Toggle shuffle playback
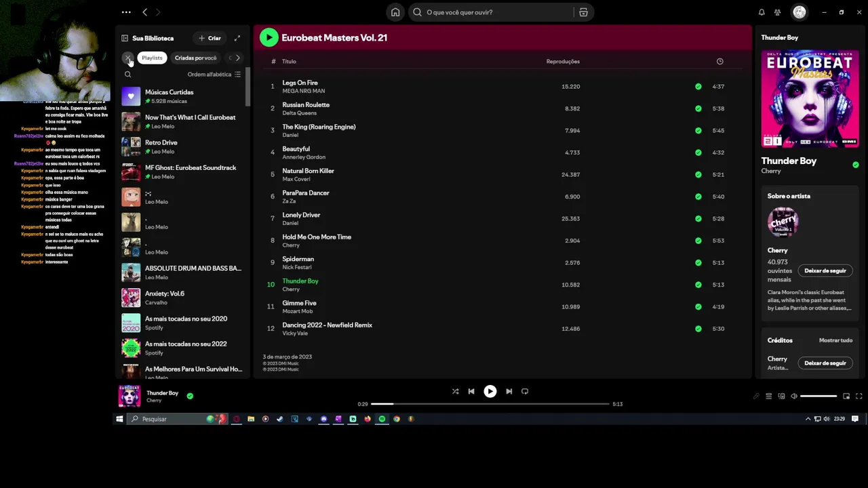This screenshot has height=488, width=868. pyautogui.click(x=455, y=392)
